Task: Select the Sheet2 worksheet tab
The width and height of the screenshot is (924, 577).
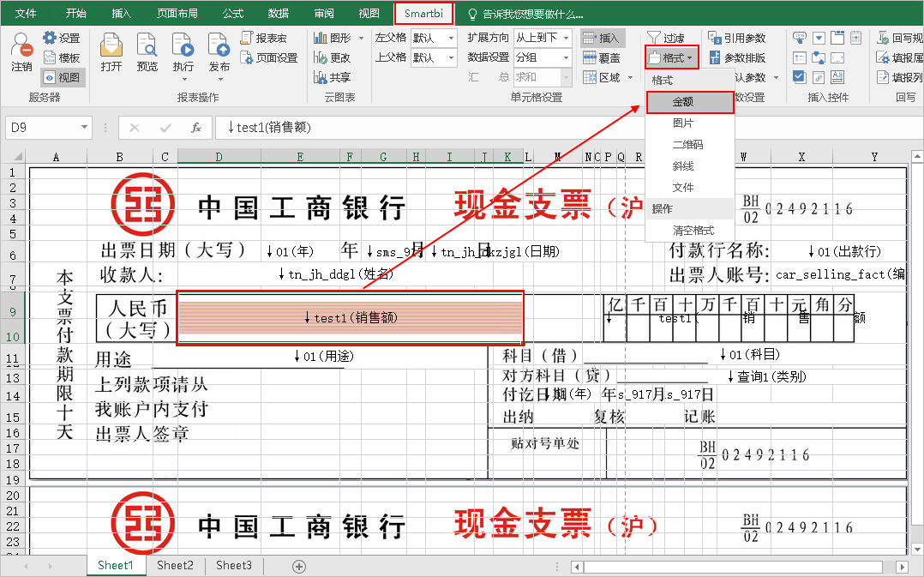Action: click(175, 565)
